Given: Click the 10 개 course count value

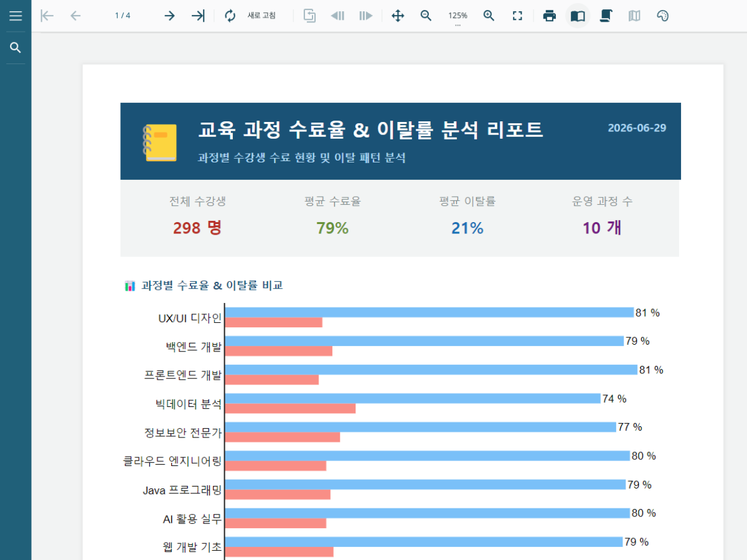Looking at the screenshot, I should click(602, 228).
